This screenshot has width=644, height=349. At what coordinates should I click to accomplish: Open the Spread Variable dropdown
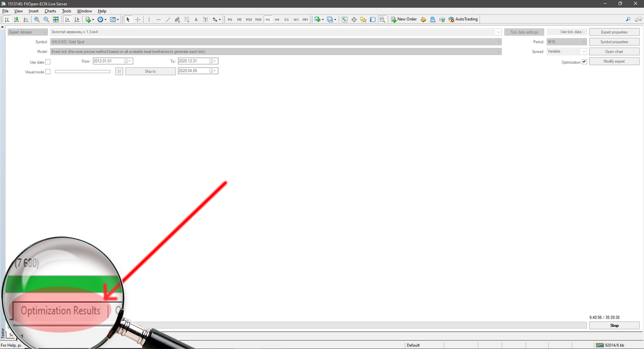pyautogui.click(x=584, y=51)
